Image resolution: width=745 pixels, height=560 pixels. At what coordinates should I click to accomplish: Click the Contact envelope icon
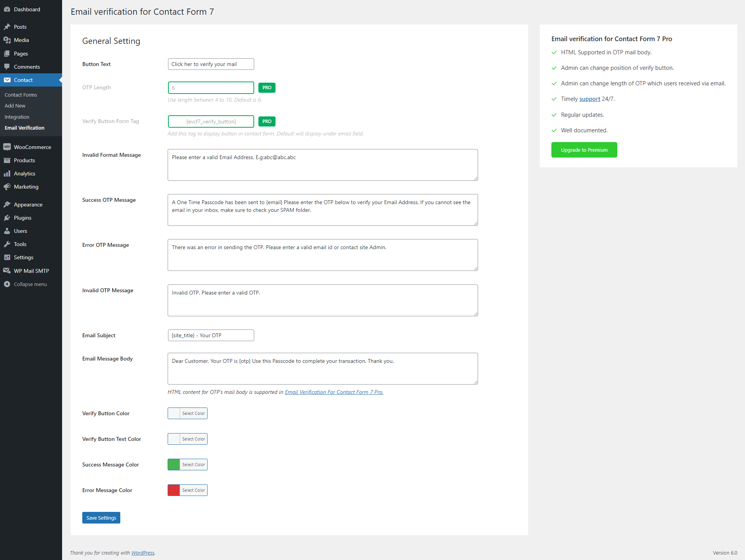[x=7, y=80]
